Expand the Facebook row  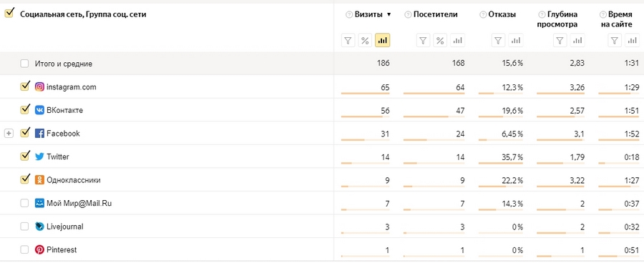(x=9, y=134)
